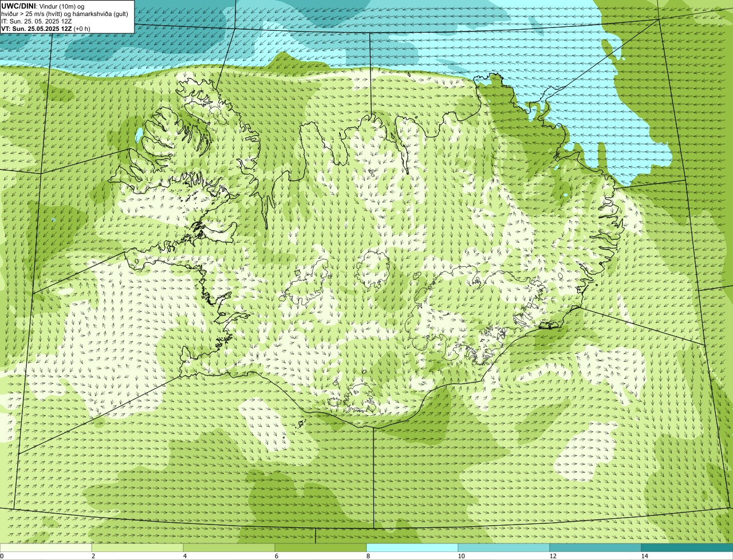Click the "IT: Sun. 25. 05. 2025 12Z" line
Viewport: 733px width, 560px height.
[37, 21]
